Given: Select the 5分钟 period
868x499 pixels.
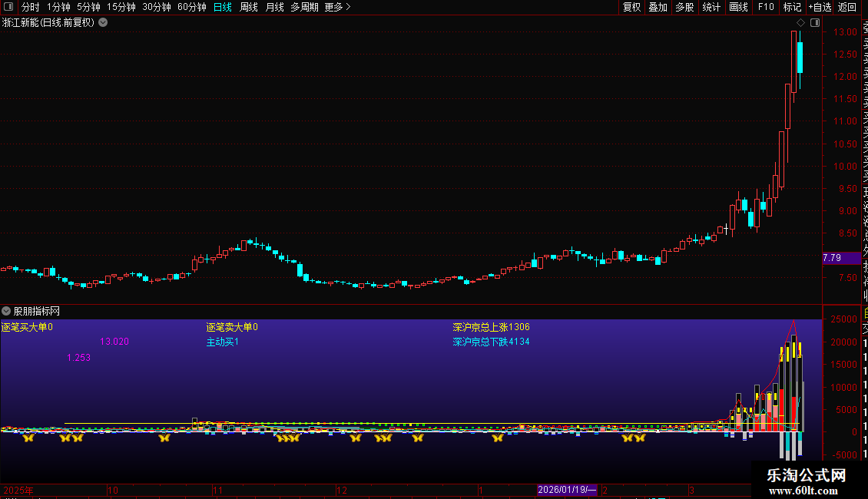Looking at the screenshot, I should coord(88,7).
